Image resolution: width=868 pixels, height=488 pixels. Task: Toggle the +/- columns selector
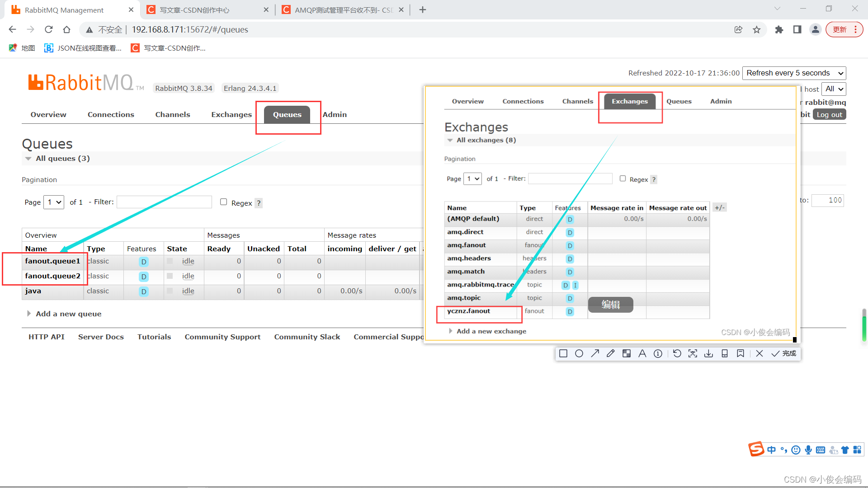click(x=719, y=208)
